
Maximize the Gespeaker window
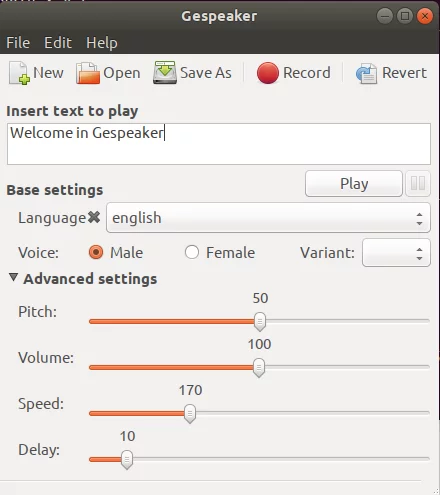pos(405,16)
